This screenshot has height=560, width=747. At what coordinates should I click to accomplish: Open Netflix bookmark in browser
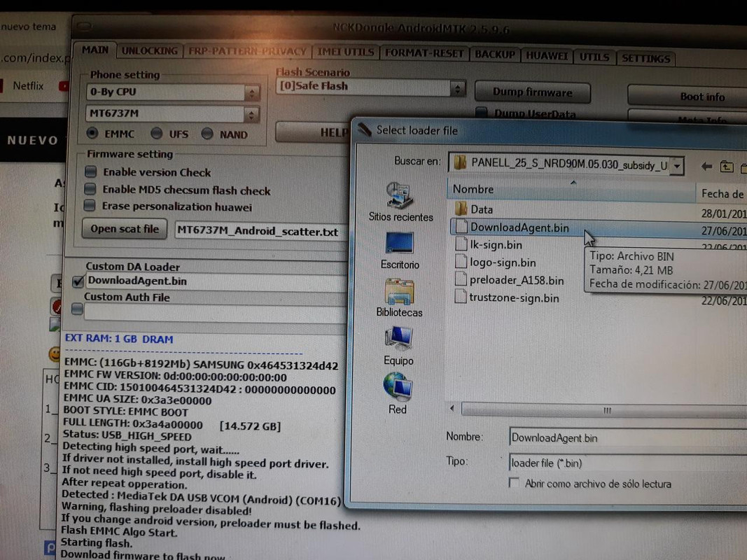pyautogui.click(x=27, y=85)
